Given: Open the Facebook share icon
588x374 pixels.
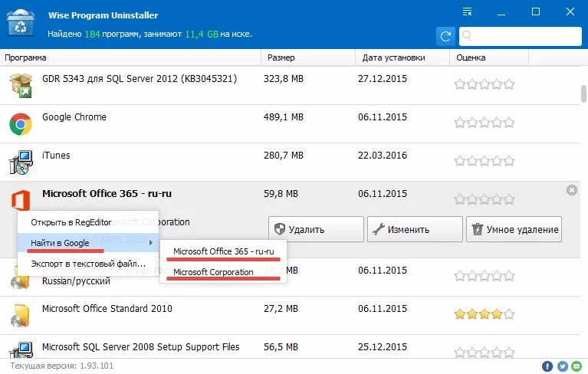Looking at the screenshot, I should click(547, 366).
